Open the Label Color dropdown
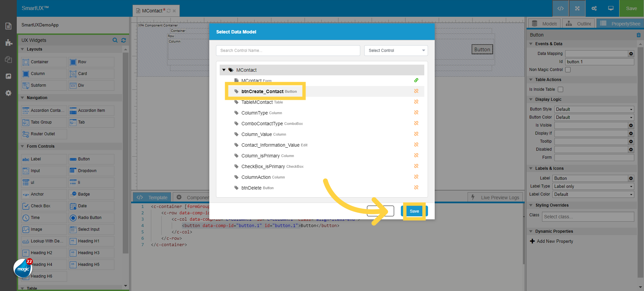This screenshot has height=291, width=644. click(593, 194)
